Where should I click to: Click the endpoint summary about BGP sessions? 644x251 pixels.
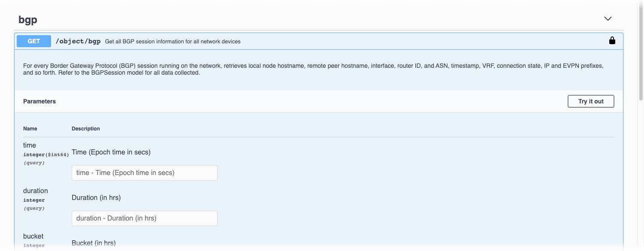(172, 42)
